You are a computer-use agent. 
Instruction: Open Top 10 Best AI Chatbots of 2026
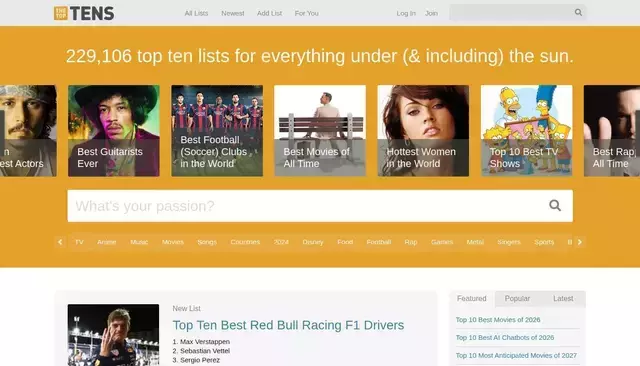tap(505, 338)
